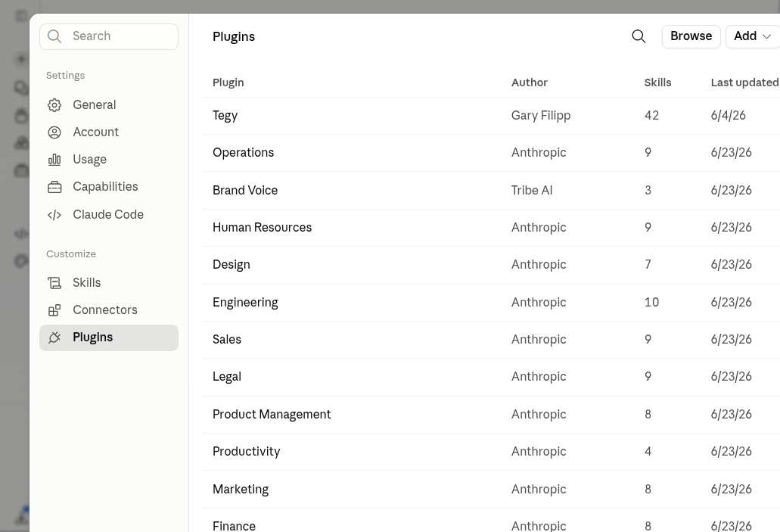Open Claude Code settings
The width and height of the screenshot is (780, 532).
coord(109,215)
